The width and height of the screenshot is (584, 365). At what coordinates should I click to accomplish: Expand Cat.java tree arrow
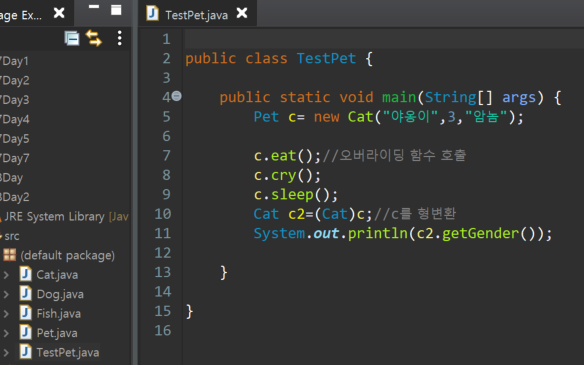tap(6, 275)
